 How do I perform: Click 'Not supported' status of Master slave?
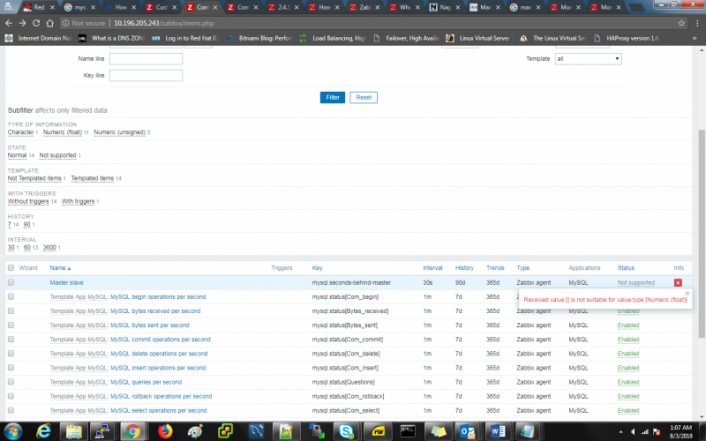(636, 282)
